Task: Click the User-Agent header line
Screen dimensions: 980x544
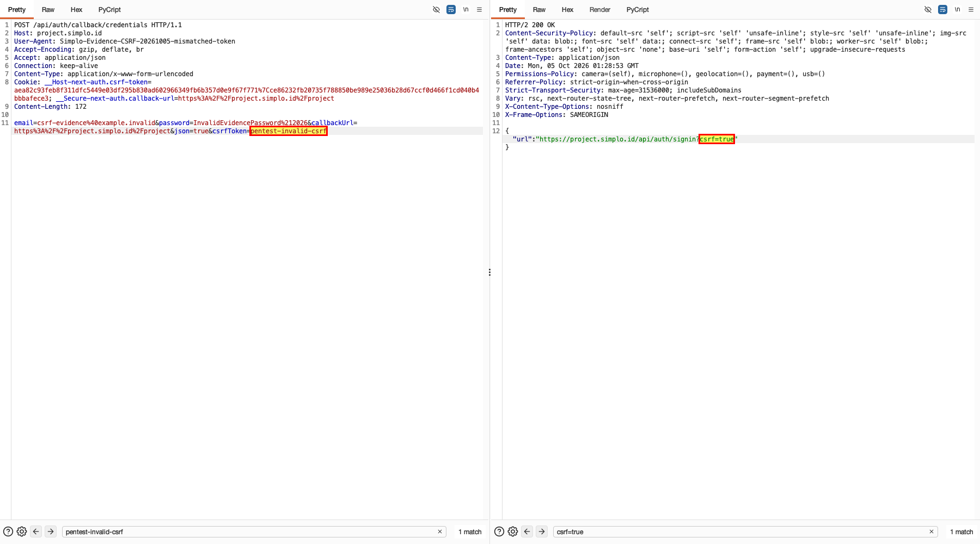Action: [125, 41]
